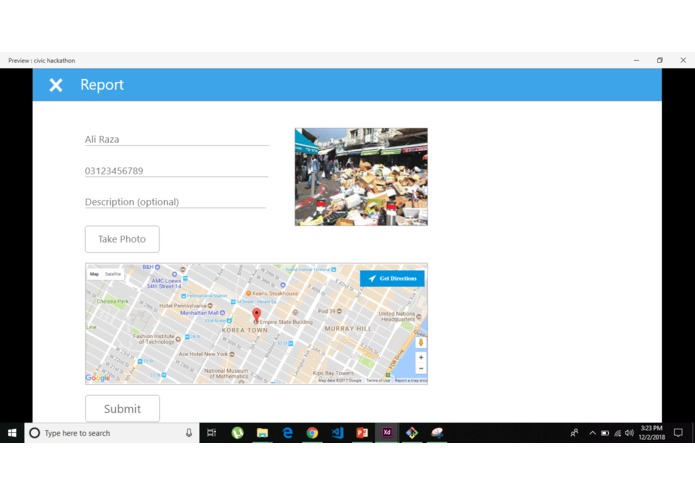Click the volume speaker icon
Image resolution: width=695 pixels, height=494 pixels.
(x=629, y=433)
